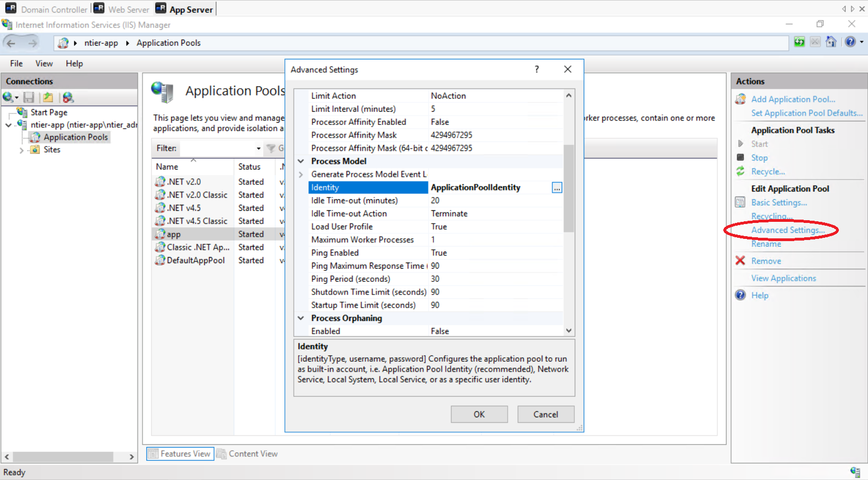Click the Recycling edit link

(x=772, y=216)
